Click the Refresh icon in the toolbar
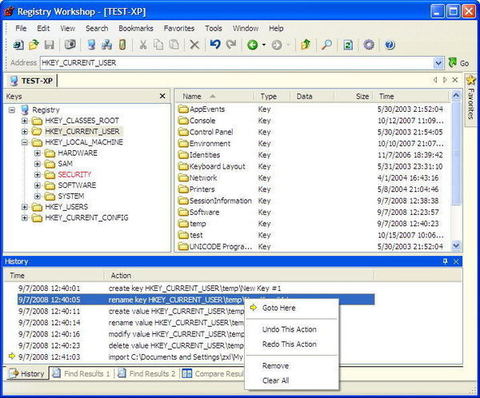The width and height of the screenshot is (480, 398). click(348, 45)
